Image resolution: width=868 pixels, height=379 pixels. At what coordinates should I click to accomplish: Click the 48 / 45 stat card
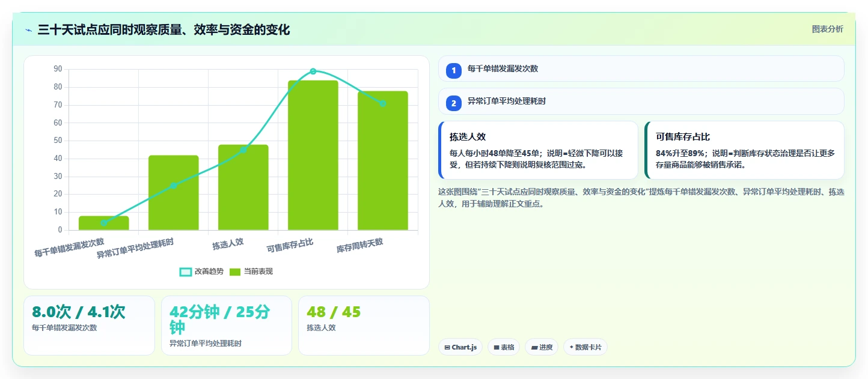[364, 325]
